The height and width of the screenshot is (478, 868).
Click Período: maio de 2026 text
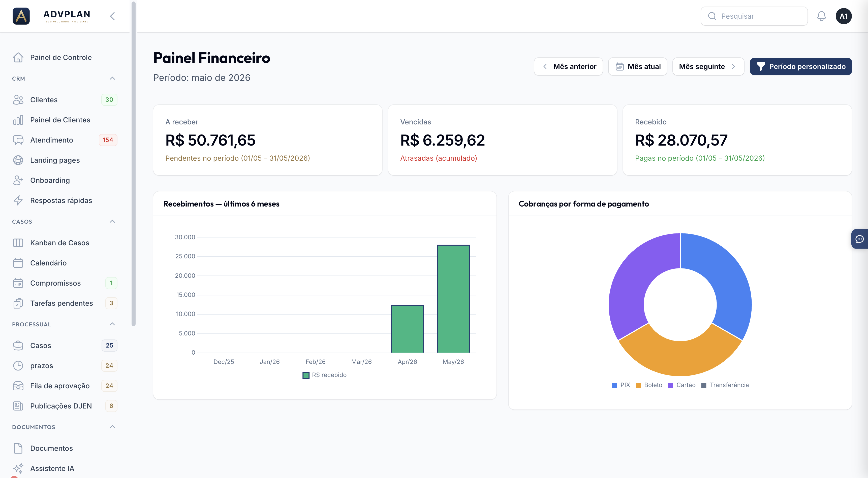[202, 78]
